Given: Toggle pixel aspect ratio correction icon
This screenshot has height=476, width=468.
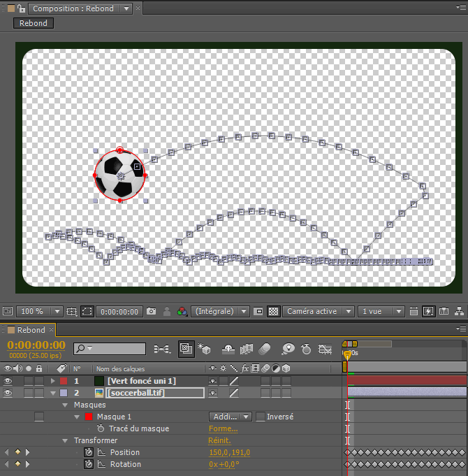Looking at the screenshot, I should pos(414,311).
